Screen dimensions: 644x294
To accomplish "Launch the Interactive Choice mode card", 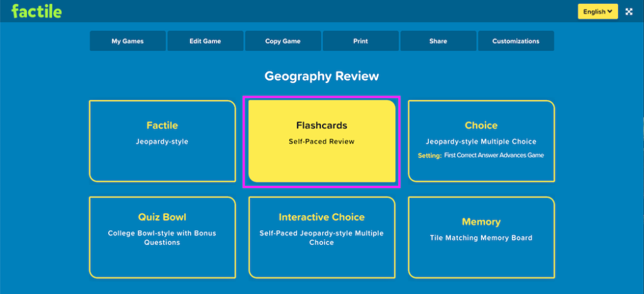I will (x=321, y=237).
